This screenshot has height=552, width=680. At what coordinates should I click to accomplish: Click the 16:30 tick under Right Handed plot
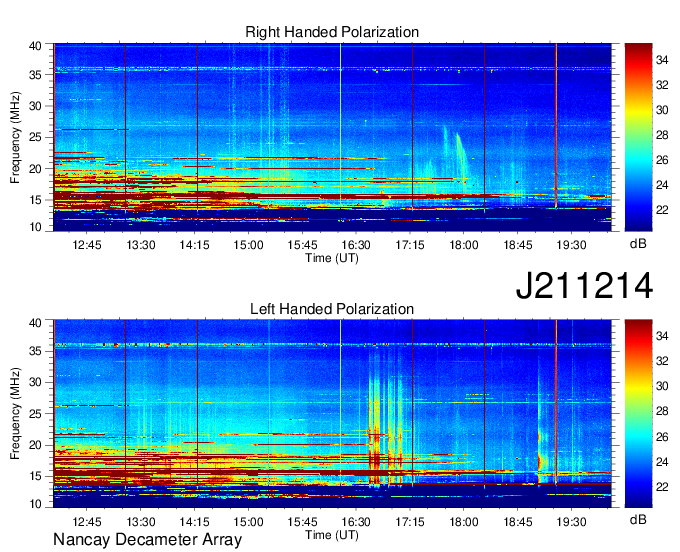(356, 245)
